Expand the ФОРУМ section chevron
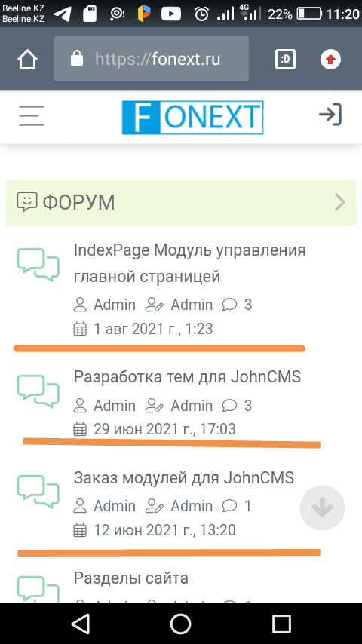 [340, 203]
